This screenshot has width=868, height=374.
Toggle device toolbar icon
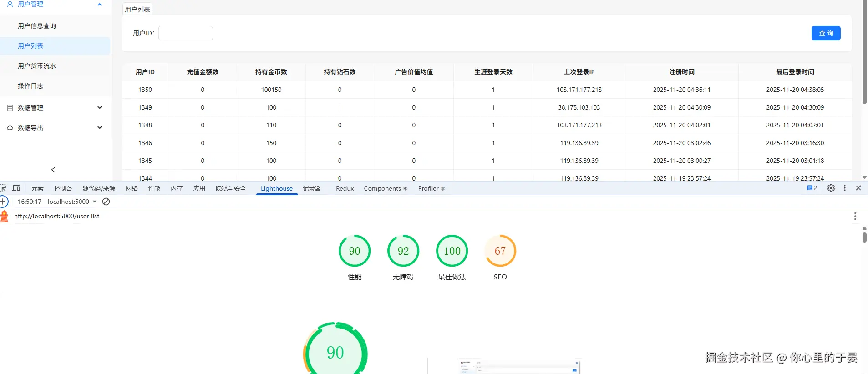click(16, 188)
